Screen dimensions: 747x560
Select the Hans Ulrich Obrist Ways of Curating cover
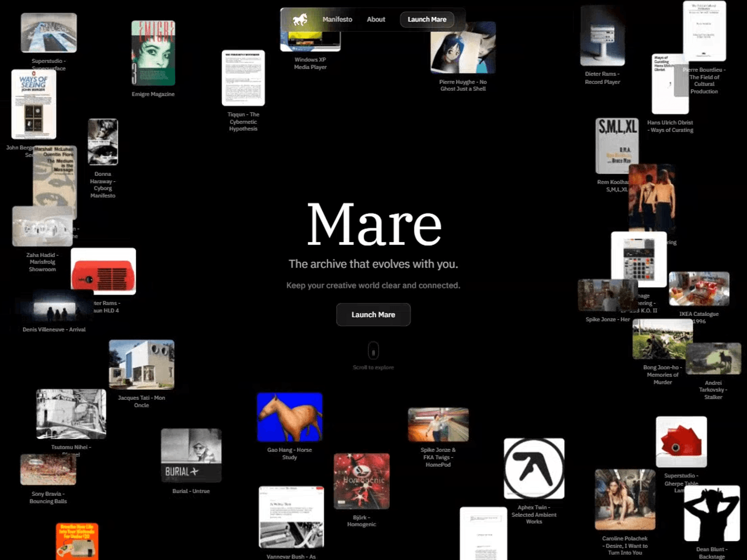coord(670,84)
